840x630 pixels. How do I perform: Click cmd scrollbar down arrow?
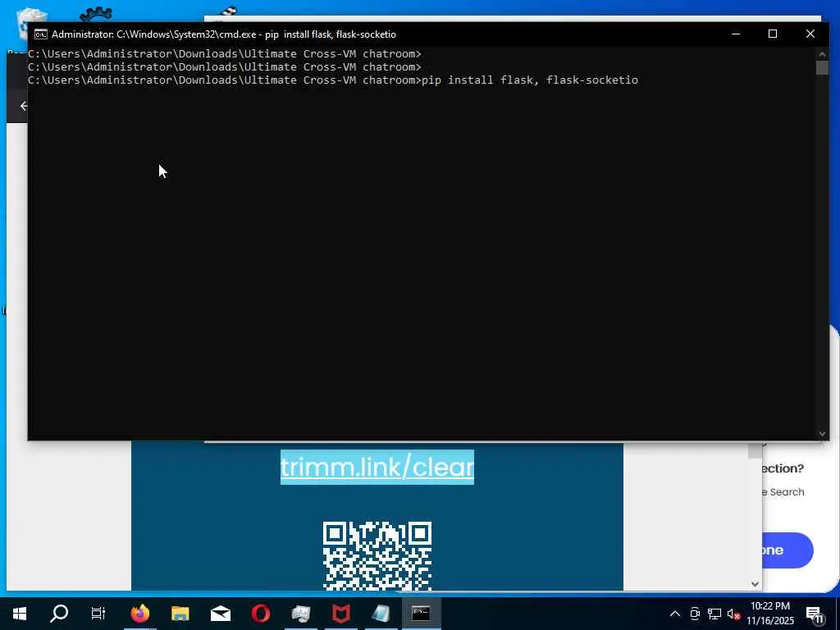click(822, 433)
